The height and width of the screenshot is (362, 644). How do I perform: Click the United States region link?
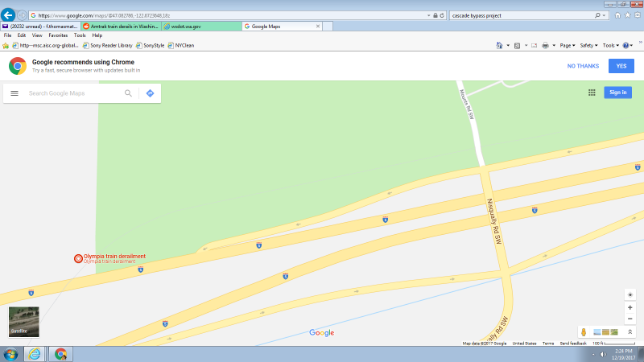tap(524, 343)
